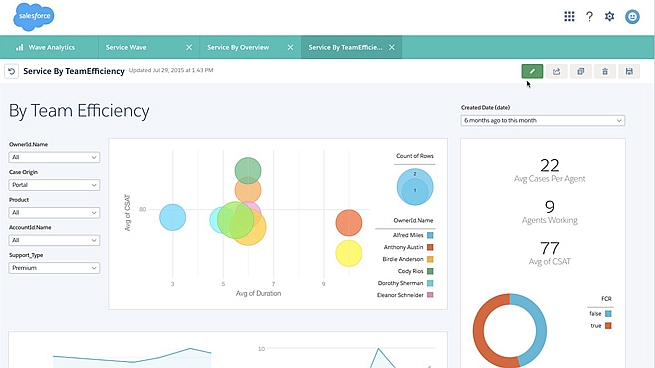This screenshot has width=655, height=368.
Task: Click the FCR false blue swatch
Action: pos(608,314)
